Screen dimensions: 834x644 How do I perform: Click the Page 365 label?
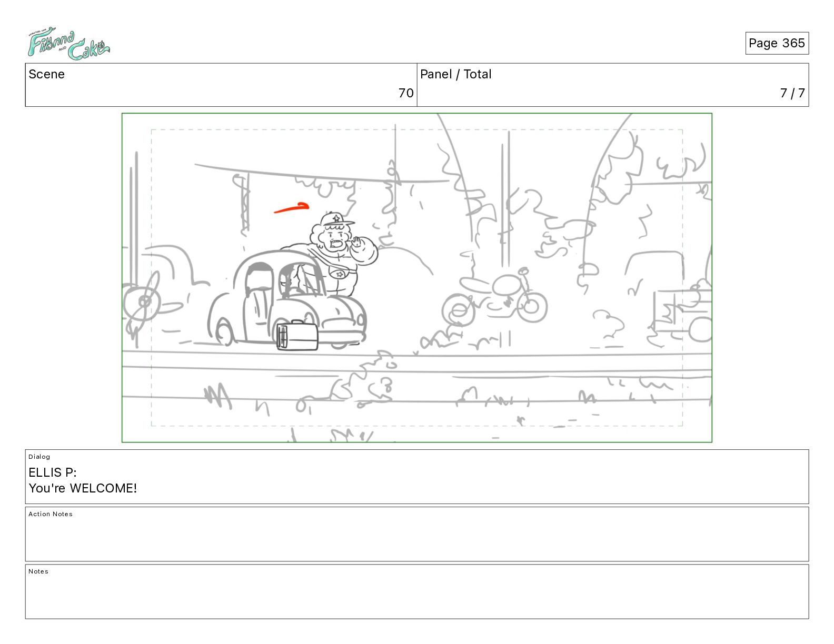pyautogui.click(x=777, y=43)
